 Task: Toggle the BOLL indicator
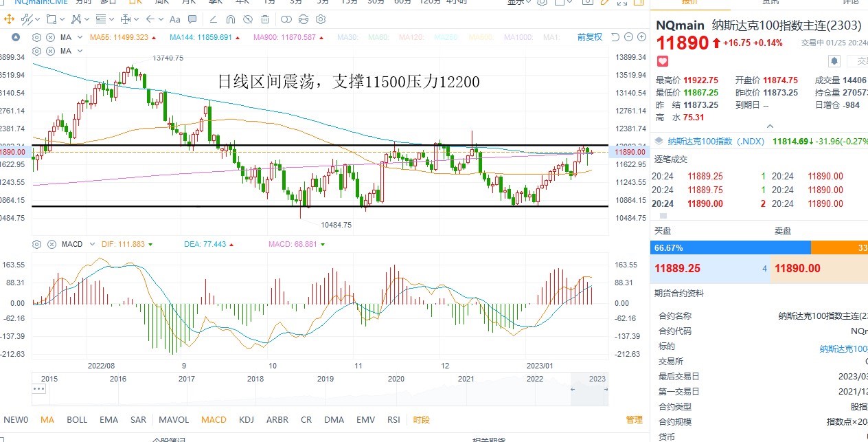click(x=77, y=419)
